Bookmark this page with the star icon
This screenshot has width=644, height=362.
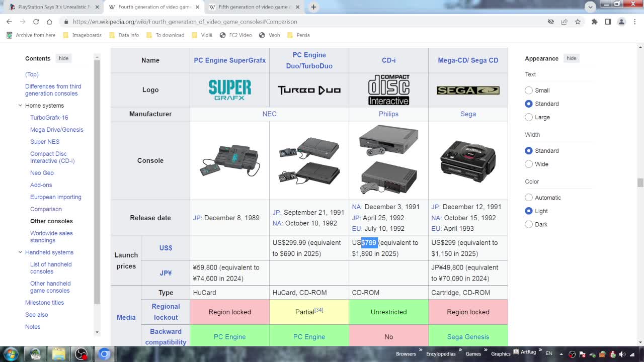click(578, 22)
